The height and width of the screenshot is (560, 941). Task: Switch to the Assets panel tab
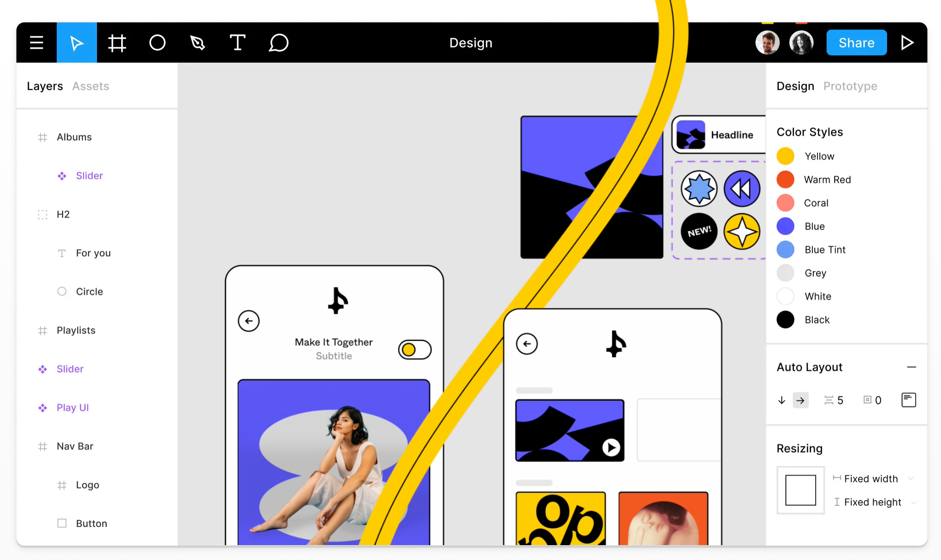click(x=92, y=85)
